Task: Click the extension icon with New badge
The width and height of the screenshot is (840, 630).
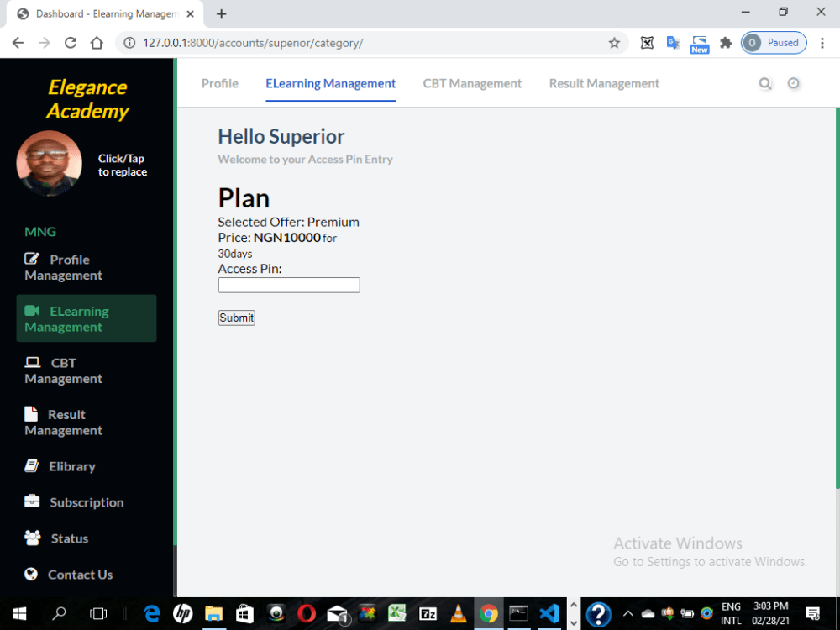Action: click(x=699, y=44)
